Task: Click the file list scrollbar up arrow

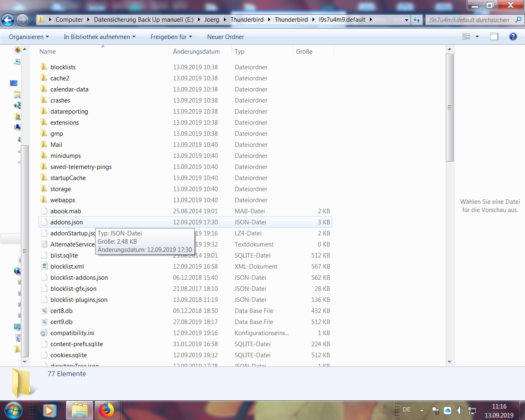Action: (x=450, y=49)
